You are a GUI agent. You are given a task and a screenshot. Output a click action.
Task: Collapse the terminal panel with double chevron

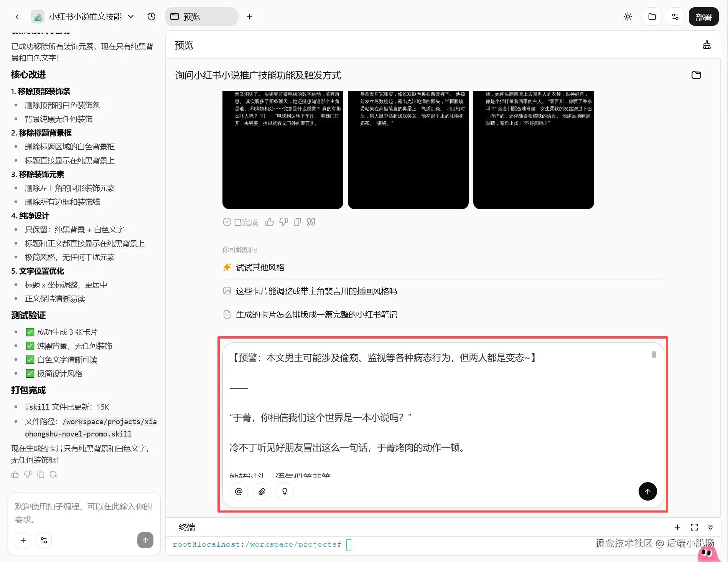click(x=710, y=527)
